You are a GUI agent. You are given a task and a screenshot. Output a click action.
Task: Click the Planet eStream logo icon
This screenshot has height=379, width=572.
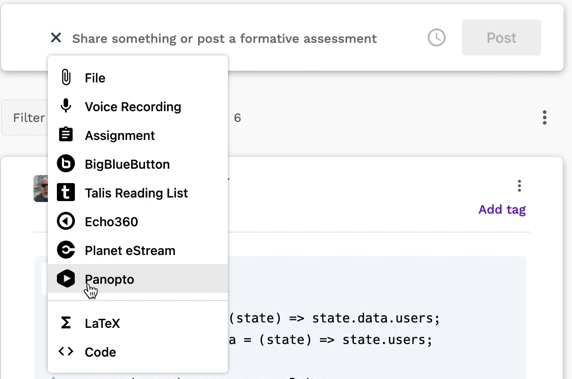pos(66,250)
